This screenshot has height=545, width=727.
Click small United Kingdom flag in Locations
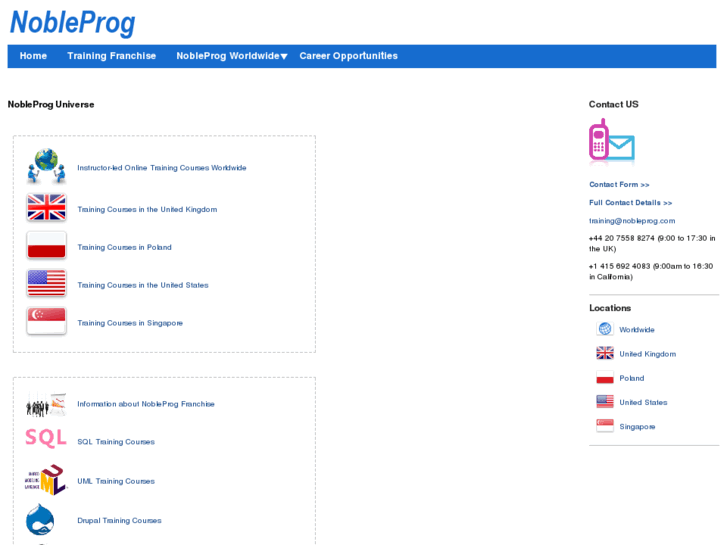click(605, 353)
